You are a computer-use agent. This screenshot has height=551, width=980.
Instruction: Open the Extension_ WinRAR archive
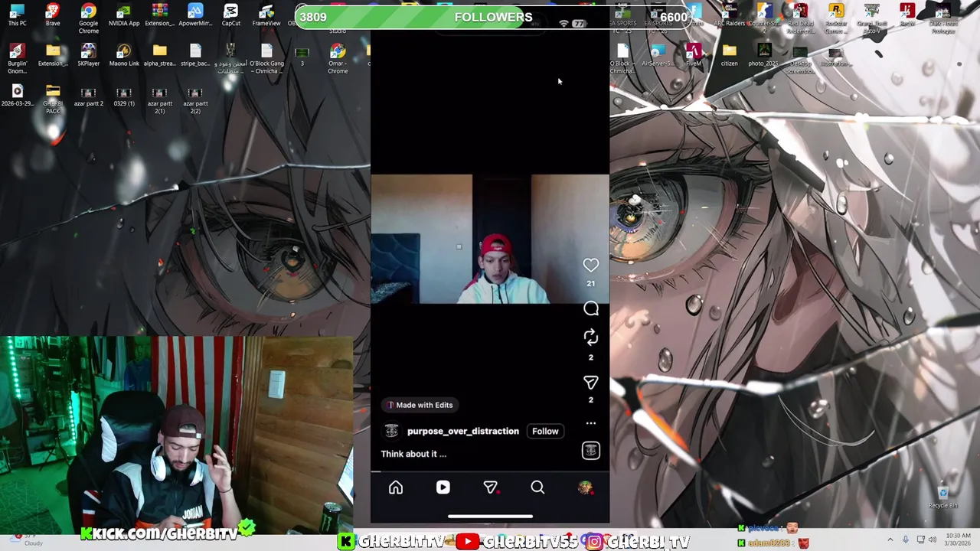coord(159,15)
